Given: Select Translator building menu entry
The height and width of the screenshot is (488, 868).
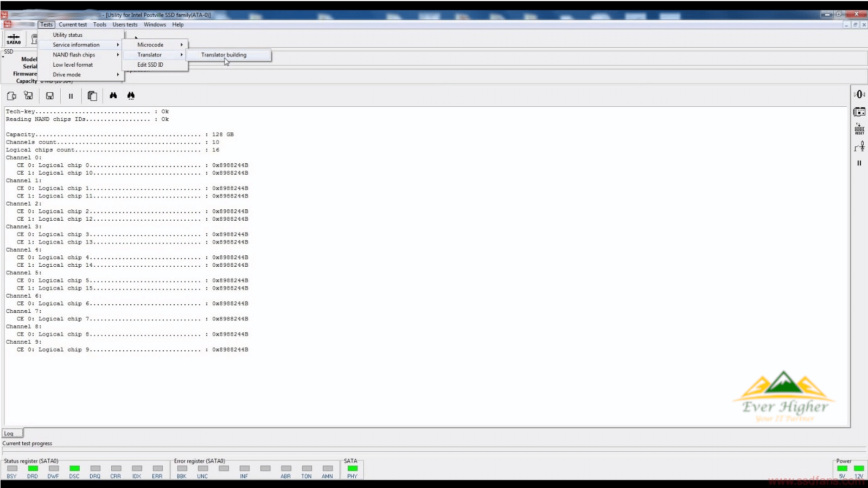Looking at the screenshot, I should click(x=224, y=55).
